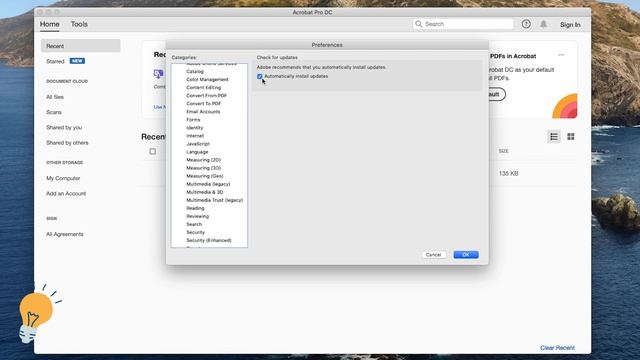Open the Tools tab
The width and height of the screenshot is (640, 360).
(x=79, y=24)
